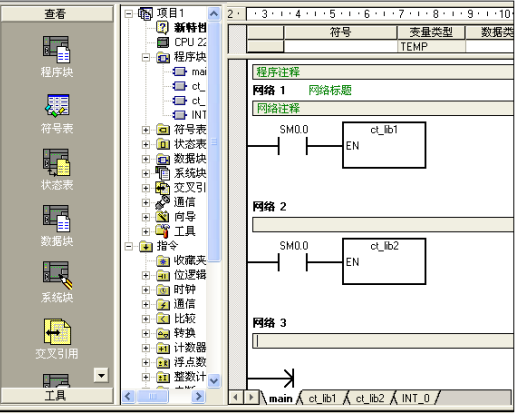Switch to the ct_lib1 tab
The height and width of the screenshot is (414, 517).
(x=322, y=398)
